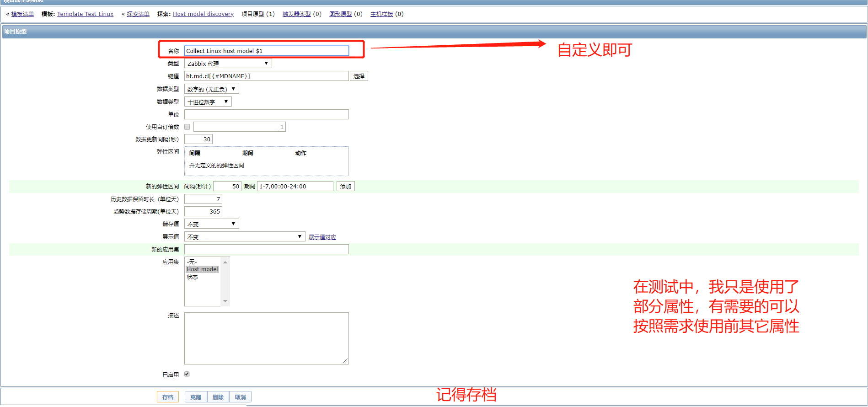Click the 单位 units input field

(x=267, y=114)
